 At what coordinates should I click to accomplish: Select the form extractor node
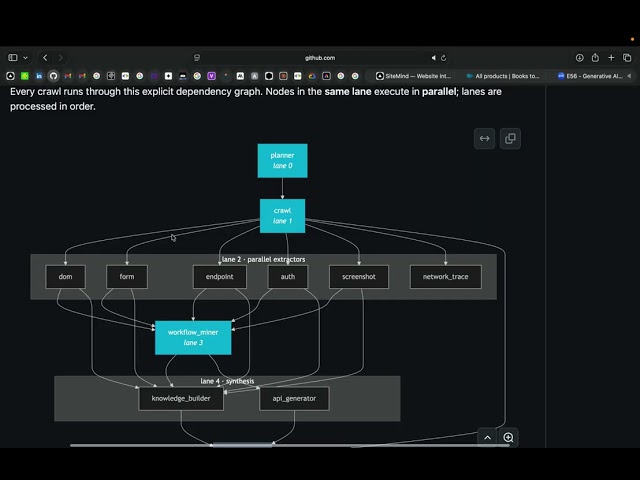pyautogui.click(x=127, y=277)
